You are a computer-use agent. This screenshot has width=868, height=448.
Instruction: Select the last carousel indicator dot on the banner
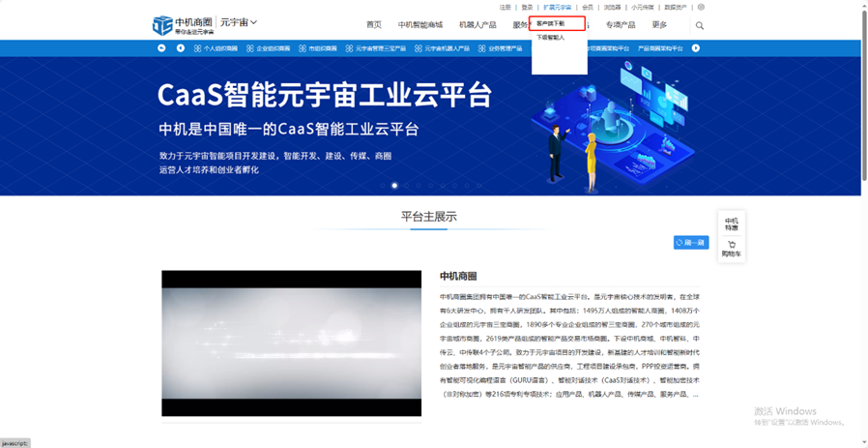(478, 186)
